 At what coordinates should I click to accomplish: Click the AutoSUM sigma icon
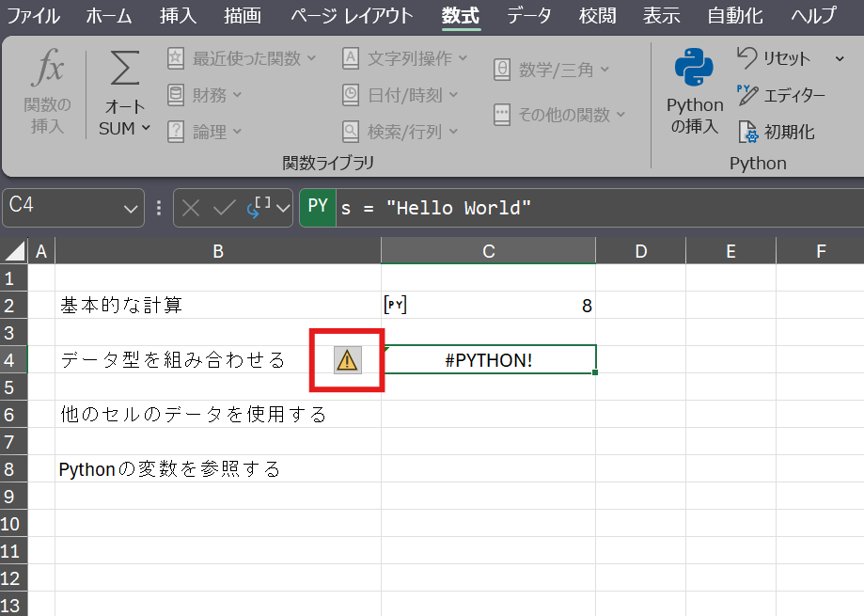(x=124, y=71)
